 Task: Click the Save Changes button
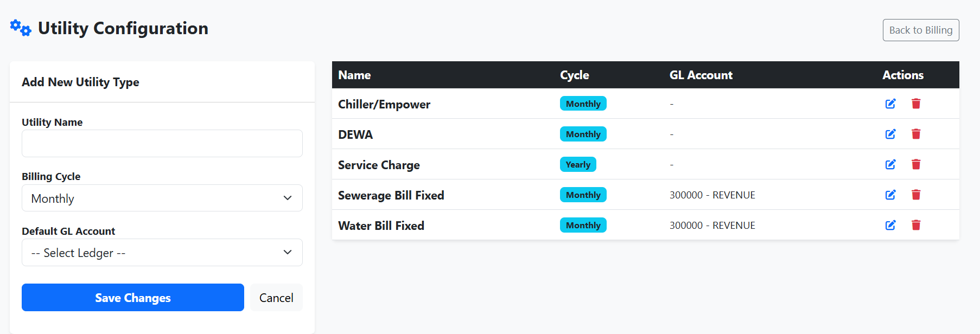(x=133, y=298)
